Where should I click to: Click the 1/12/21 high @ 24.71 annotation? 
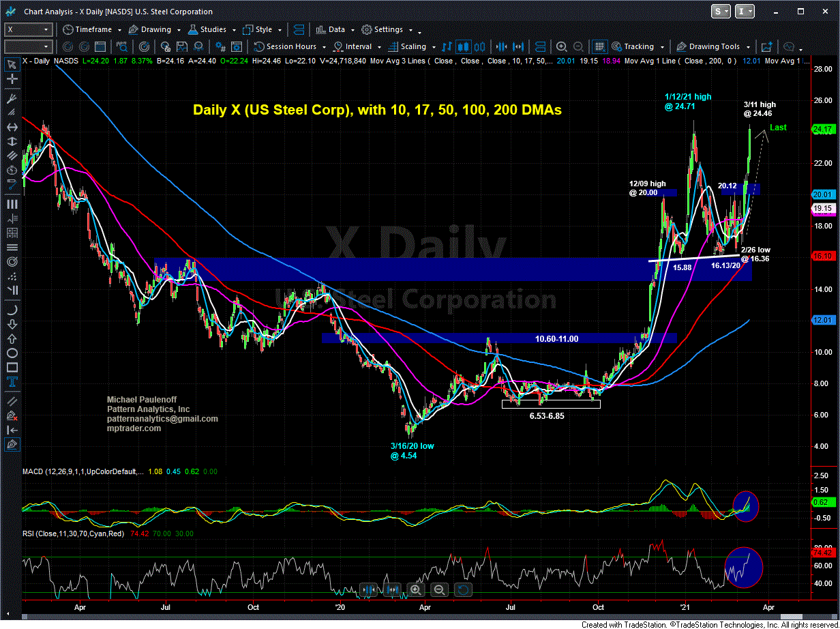pos(688,102)
